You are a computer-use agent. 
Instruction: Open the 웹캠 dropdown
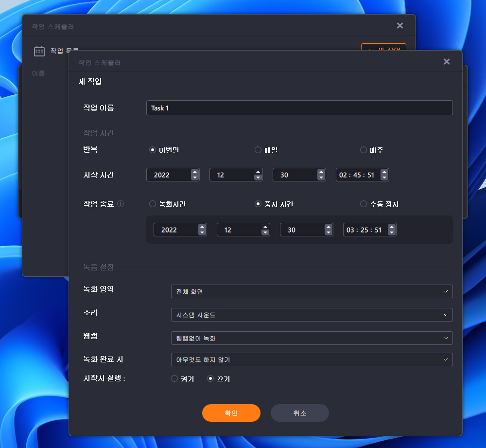(x=312, y=338)
